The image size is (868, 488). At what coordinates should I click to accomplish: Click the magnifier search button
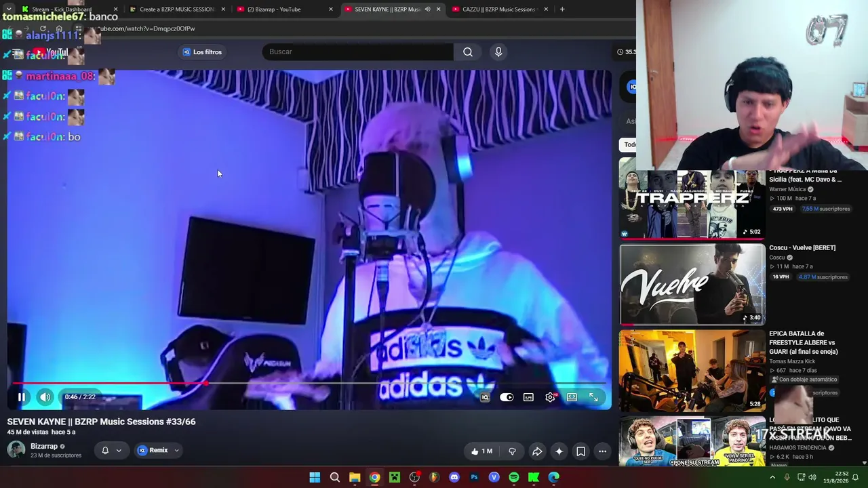(468, 52)
